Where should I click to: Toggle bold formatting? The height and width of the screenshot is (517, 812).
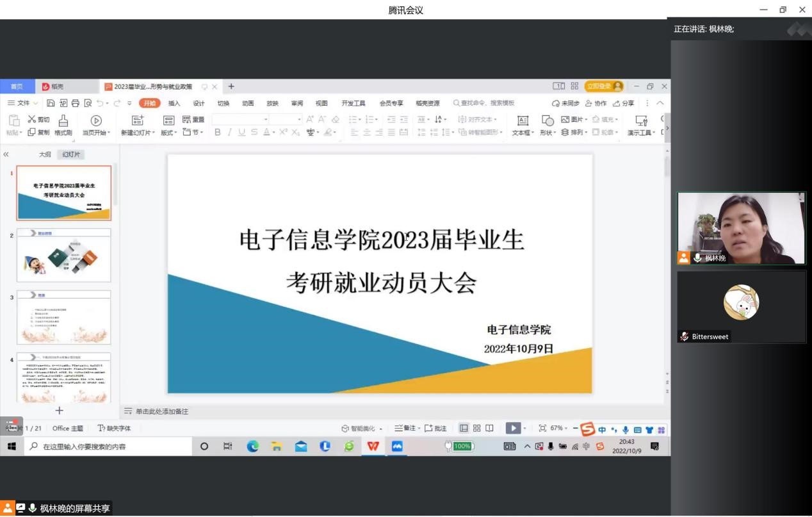pos(218,133)
